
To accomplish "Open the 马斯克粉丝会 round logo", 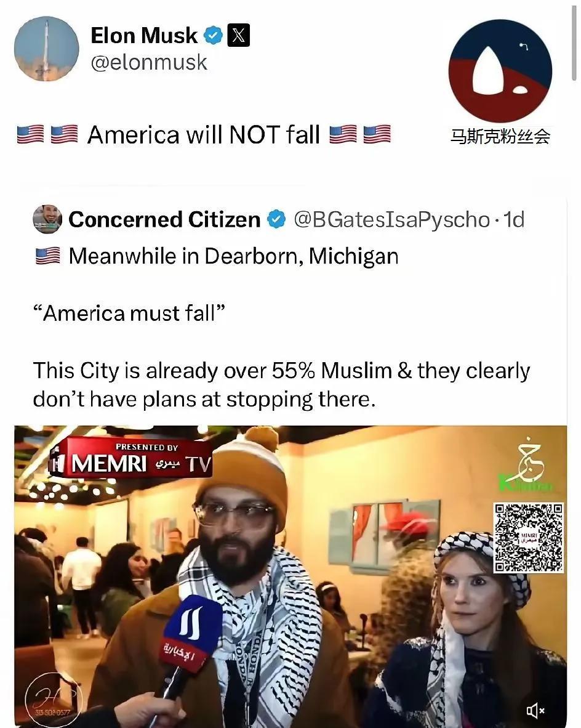I will click(500, 71).
